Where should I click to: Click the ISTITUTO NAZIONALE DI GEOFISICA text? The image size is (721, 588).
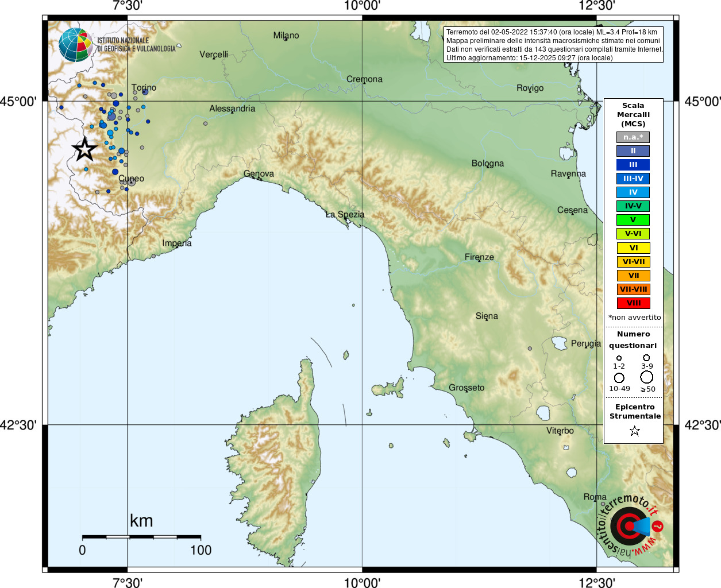pyautogui.click(x=137, y=45)
